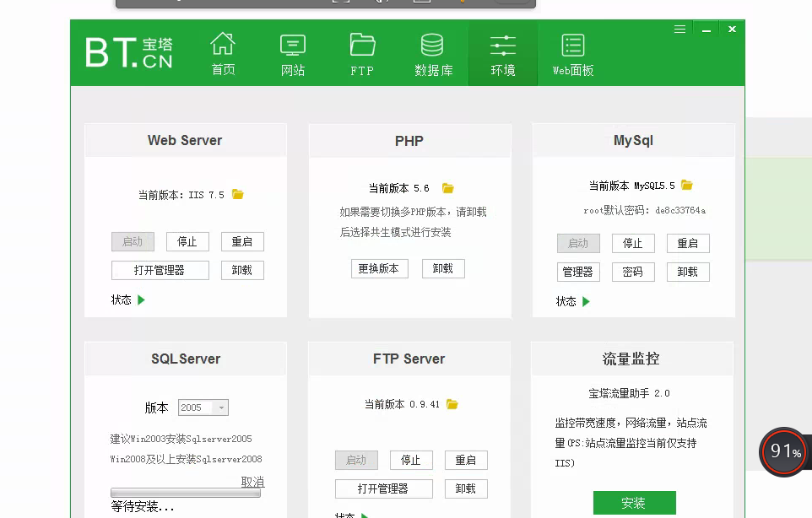Click PHP 更换版本 button

point(380,268)
